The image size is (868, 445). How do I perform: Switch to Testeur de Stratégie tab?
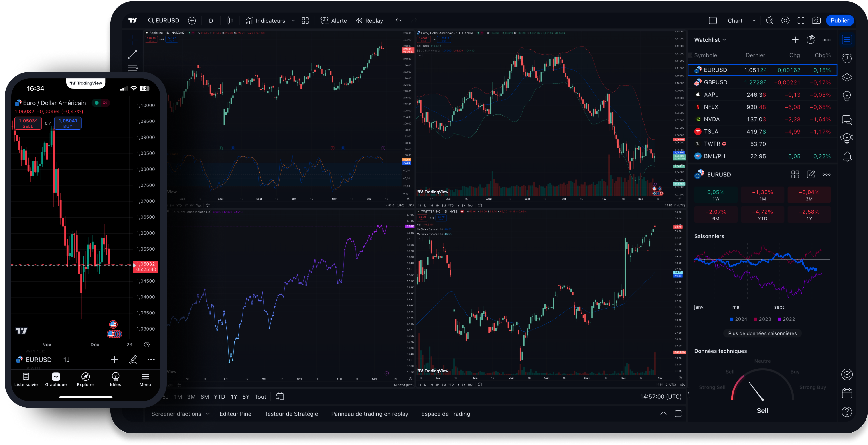coord(291,414)
